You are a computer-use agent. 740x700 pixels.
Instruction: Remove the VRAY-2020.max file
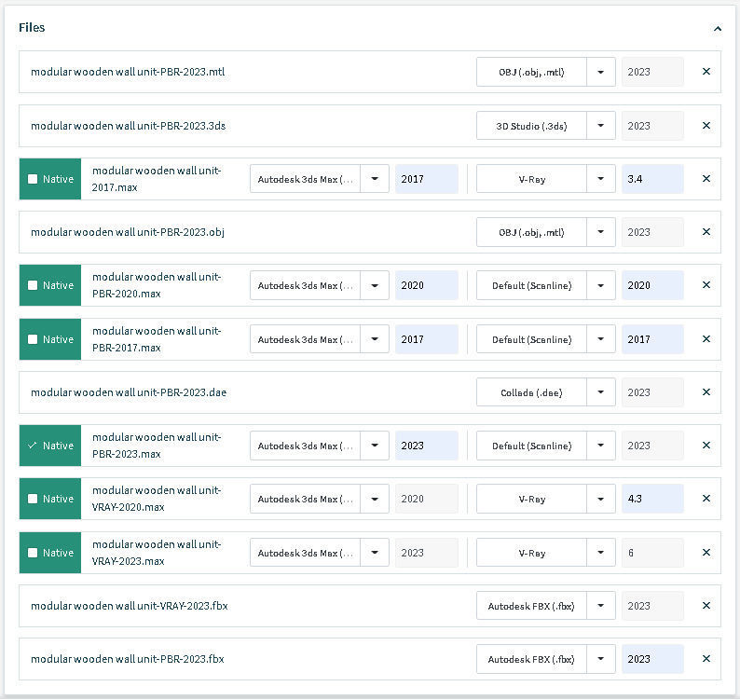tap(706, 499)
